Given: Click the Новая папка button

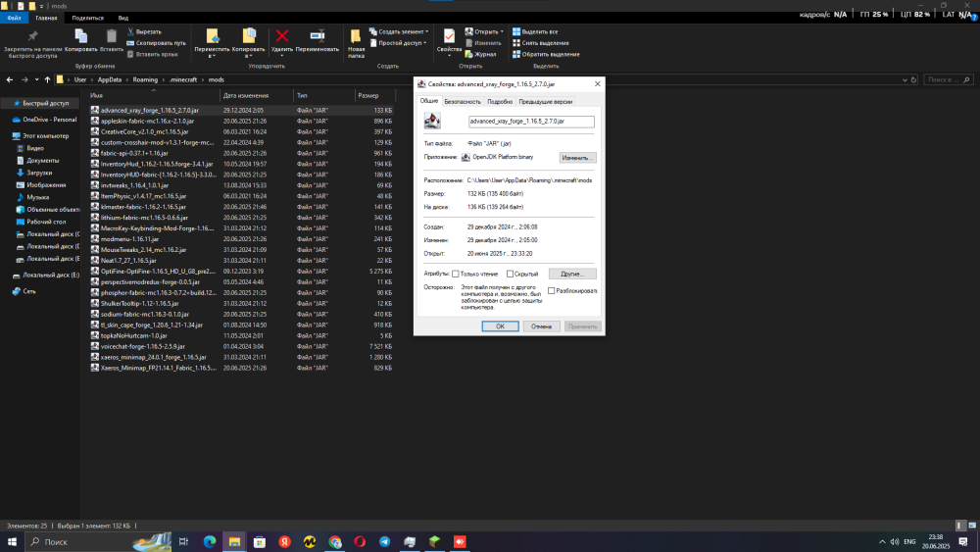Looking at the screenshot, I should click(356, 43).
